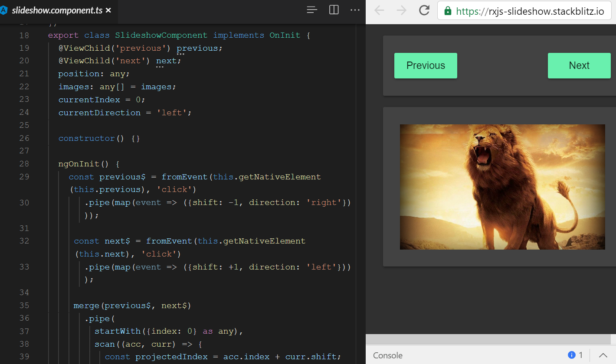616x364 pixels.
Task: Click the rxjs-slideshow.stackblitz.io address bar
Action: (529, 11)
